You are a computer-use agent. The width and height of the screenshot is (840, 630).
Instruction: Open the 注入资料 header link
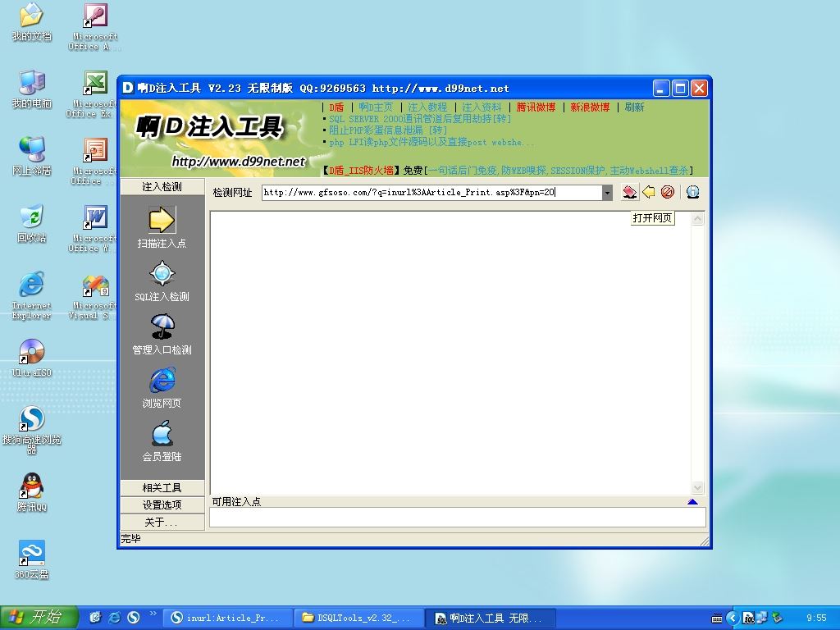pos(482,107)
